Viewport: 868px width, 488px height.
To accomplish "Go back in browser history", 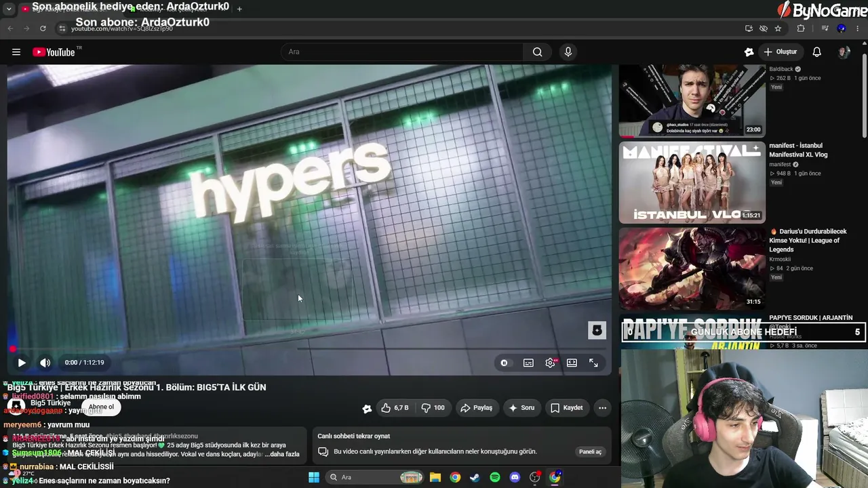I will tap(10, 28).
